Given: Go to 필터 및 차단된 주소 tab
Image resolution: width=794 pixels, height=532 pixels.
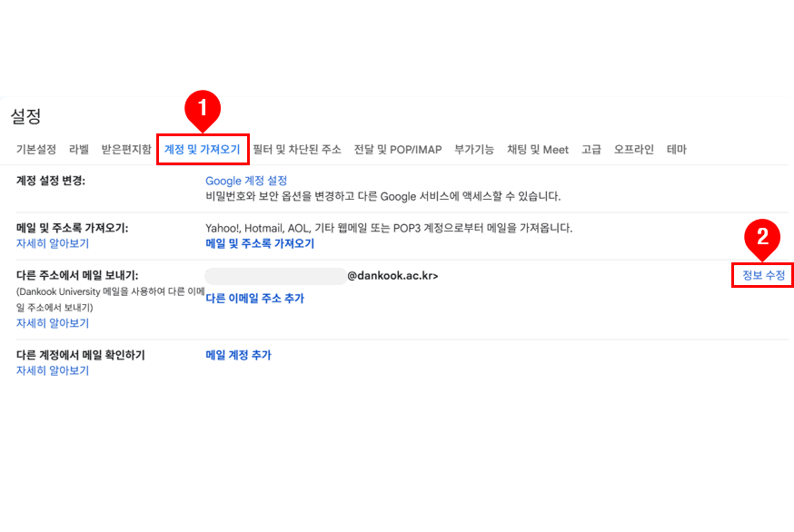Looking at the screenshot, I should pos(297,150).
